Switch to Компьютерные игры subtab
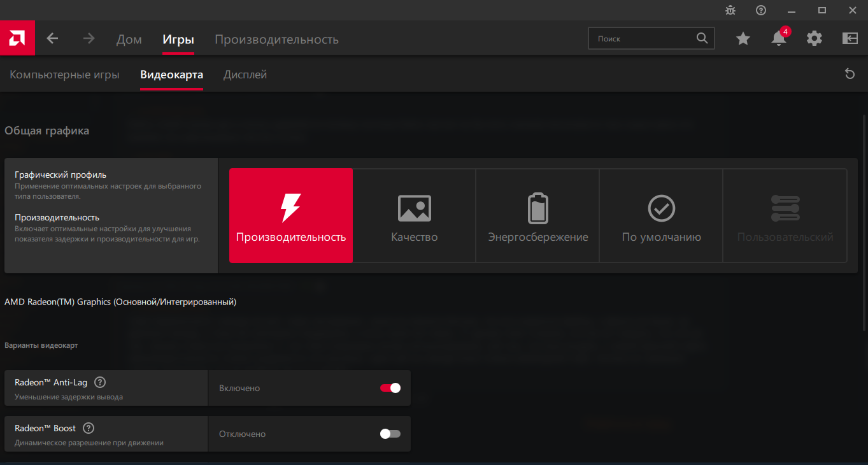The height and width of the screenshot is (465, 868). click(x=64, y=75)
